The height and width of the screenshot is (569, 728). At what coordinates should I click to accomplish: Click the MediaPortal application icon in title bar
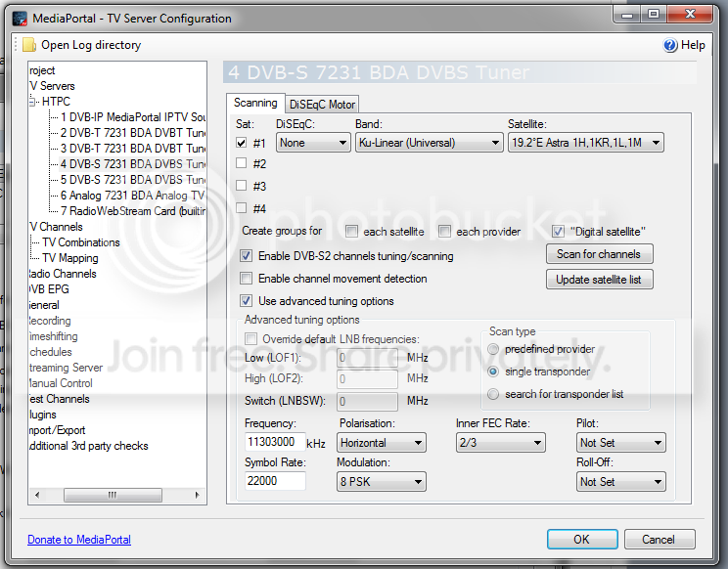[x=20, y=19]
